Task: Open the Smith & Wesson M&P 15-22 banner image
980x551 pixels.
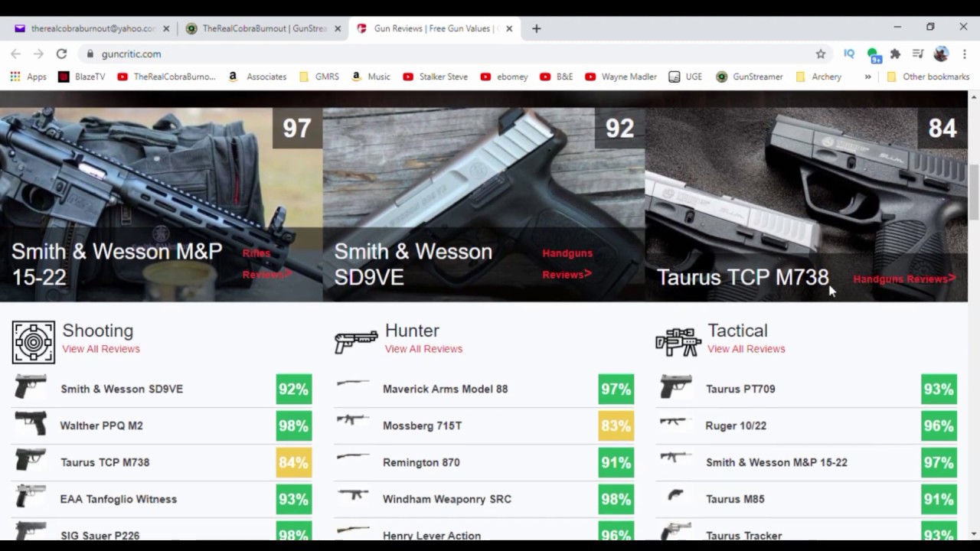Action: coord(161,204)
